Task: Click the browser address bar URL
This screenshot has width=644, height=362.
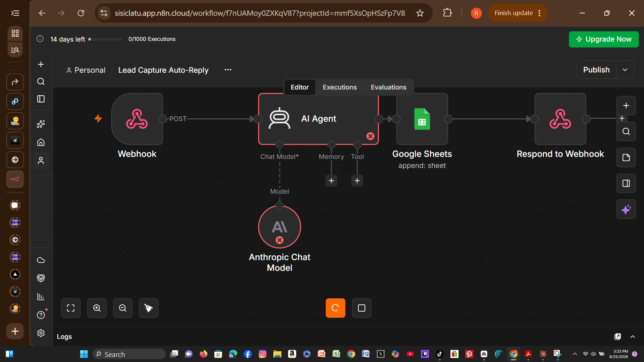Action: [x=260, y=13]
